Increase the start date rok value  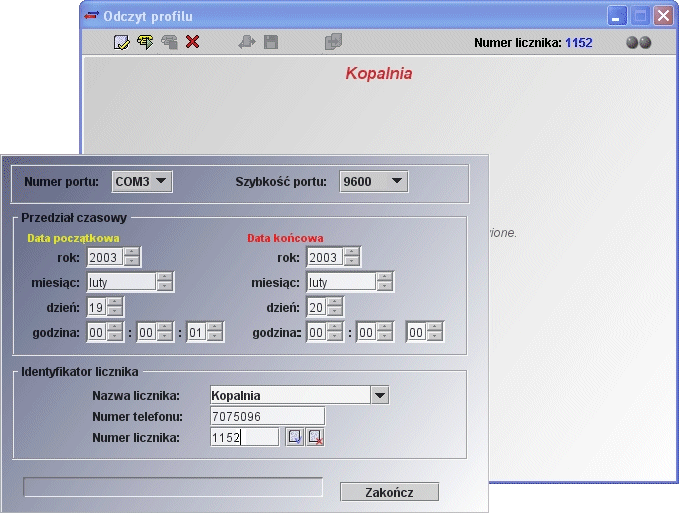(x=131, y=253)
